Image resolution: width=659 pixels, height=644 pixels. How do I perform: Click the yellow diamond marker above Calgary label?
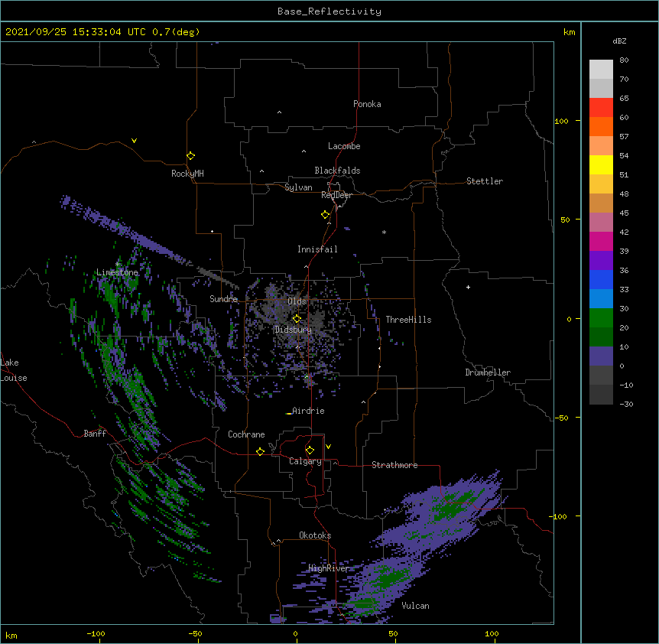[x=310, y=450]
